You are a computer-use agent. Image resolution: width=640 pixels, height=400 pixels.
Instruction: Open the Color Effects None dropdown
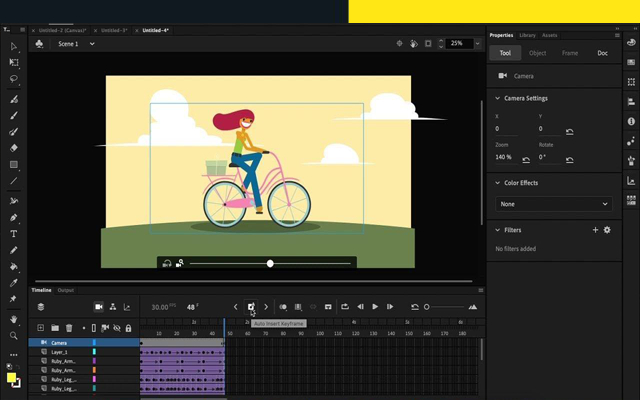coord(553,204)
